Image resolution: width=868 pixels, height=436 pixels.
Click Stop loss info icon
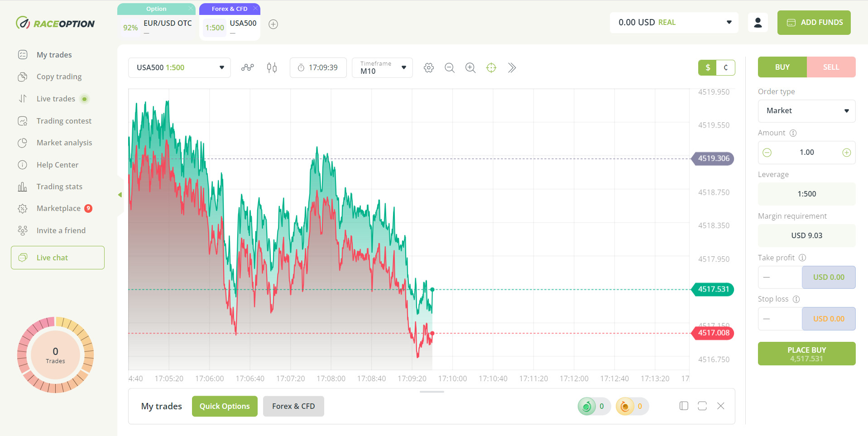point(796,299)
